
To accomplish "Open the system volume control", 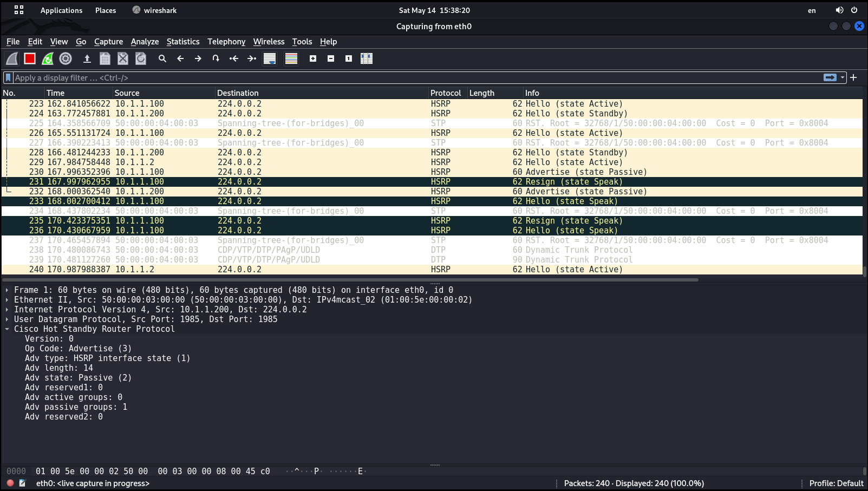I will 839,10.
